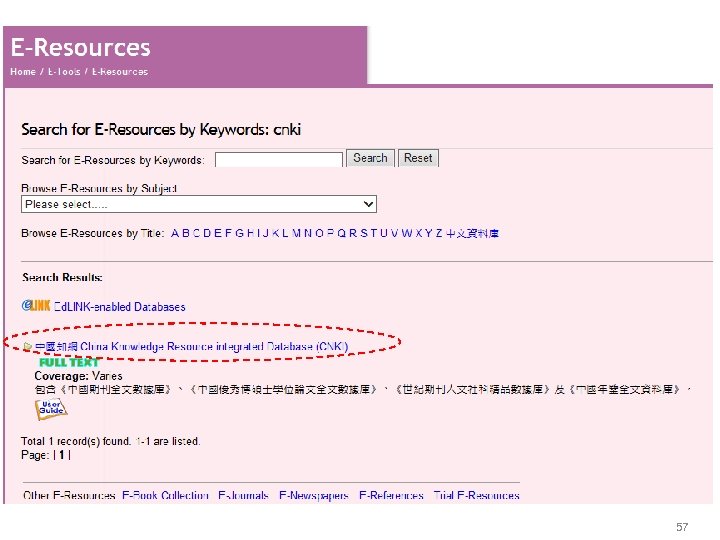Browse titles starting with S
Viewport: 720px width, 540px height.
coord(364,233)
